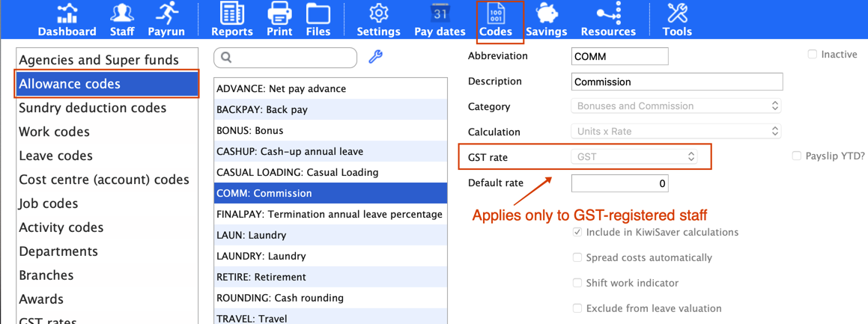
Task: Select FINALPAY: Termination annual leave percentage
Action: click(x=330, y=215)
